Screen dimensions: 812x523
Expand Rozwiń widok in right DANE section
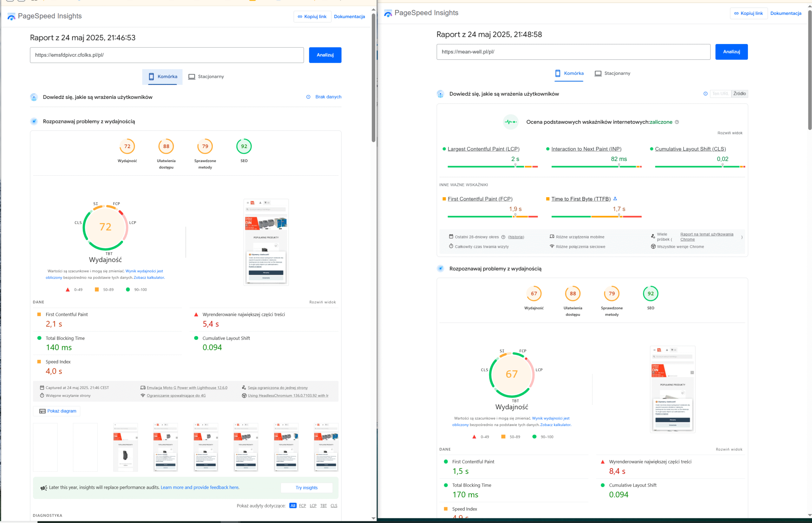729,449
